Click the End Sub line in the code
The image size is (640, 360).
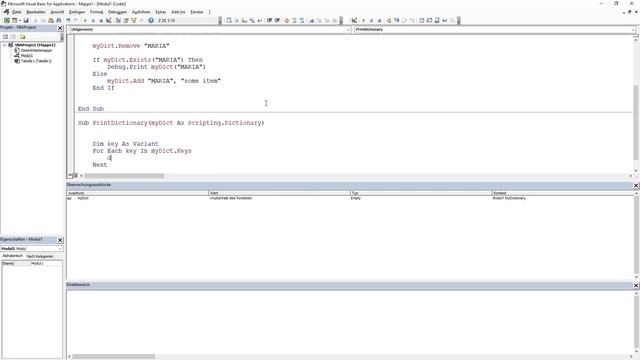coord(91,109)
